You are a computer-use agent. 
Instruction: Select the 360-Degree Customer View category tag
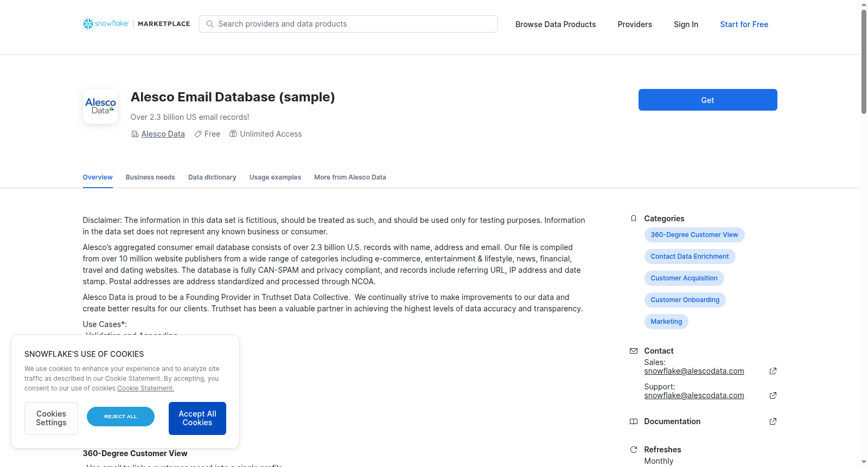click(694, 235)
